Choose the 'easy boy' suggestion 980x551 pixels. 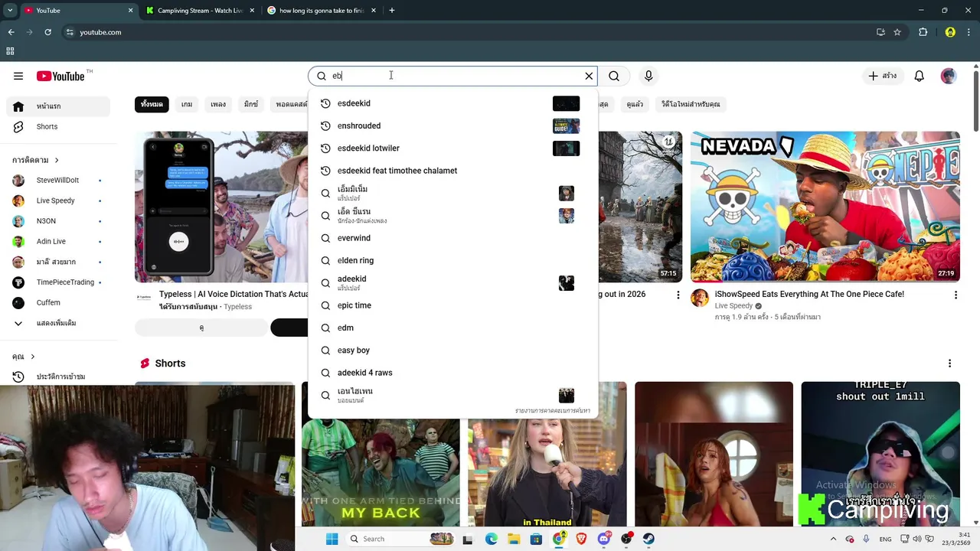pyautogui.click(x=452, y=350)
